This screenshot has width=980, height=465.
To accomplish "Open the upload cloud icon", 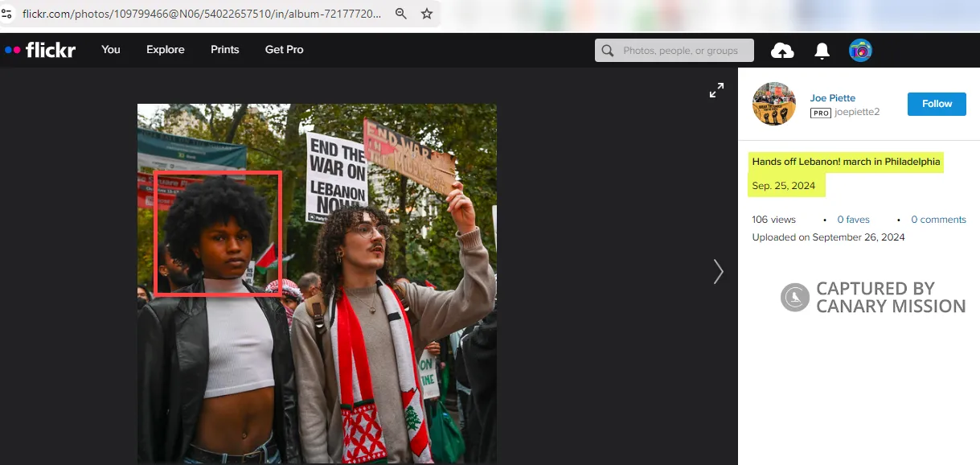I will (781, 51).
